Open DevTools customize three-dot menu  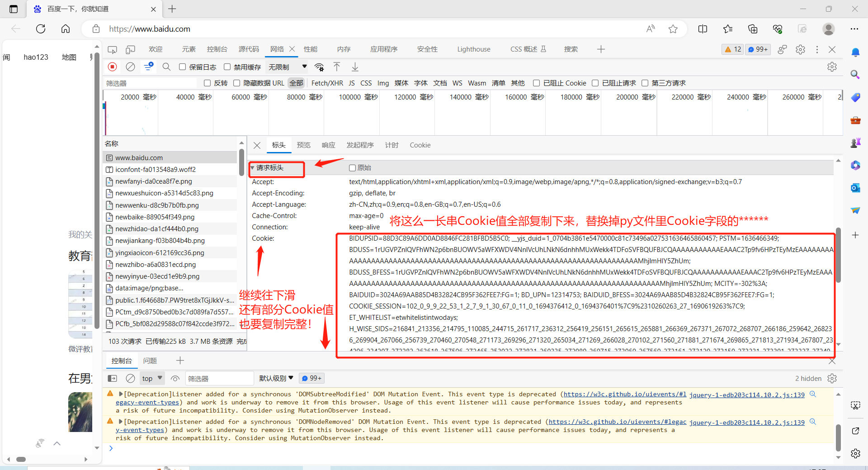point(816,49)
